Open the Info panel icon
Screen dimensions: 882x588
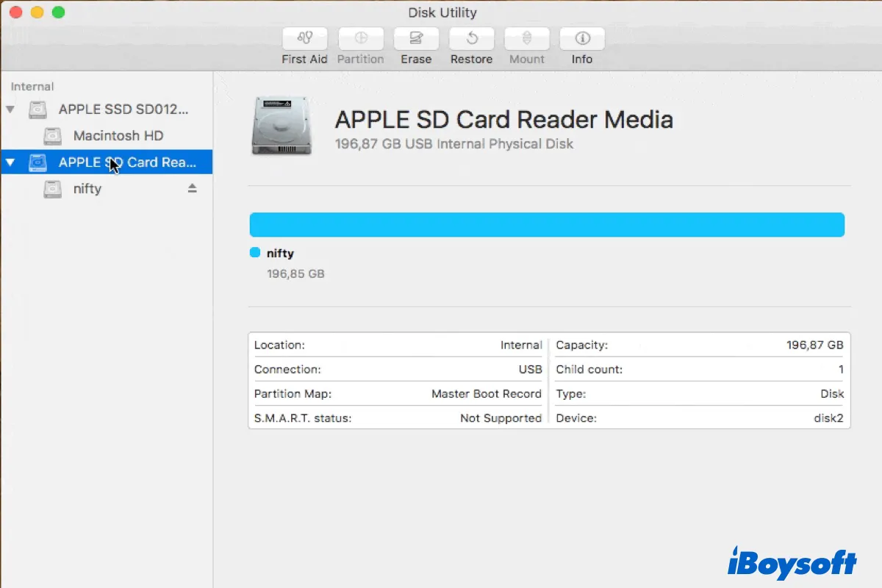click(x=582, y=39)
